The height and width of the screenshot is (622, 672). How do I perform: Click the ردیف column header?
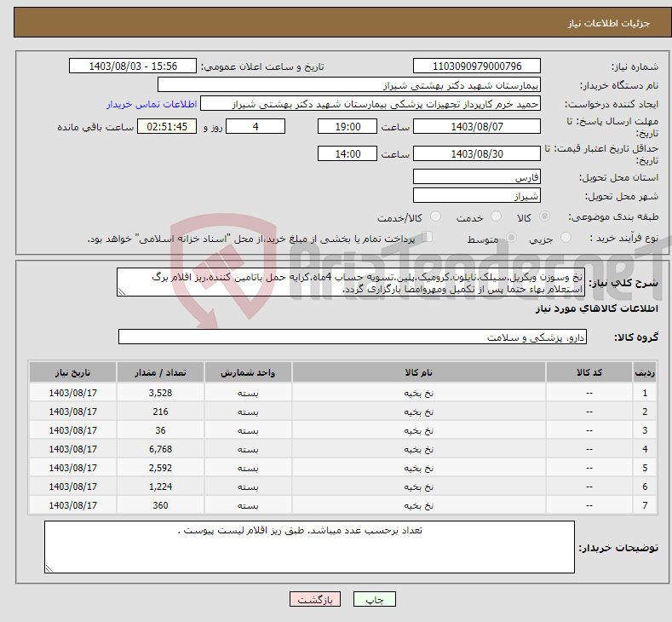click(x=645, y=372)
